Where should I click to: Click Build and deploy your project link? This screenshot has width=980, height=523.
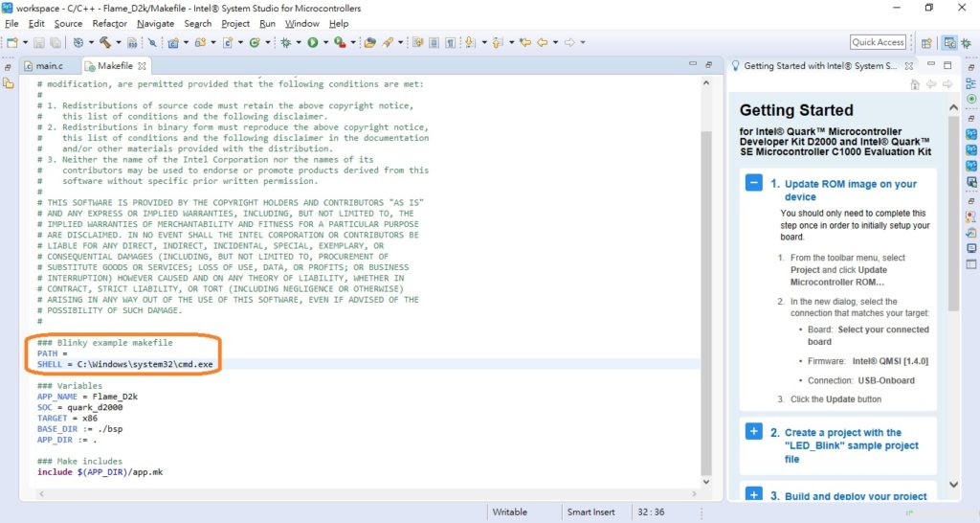click(x=856, y=496)
